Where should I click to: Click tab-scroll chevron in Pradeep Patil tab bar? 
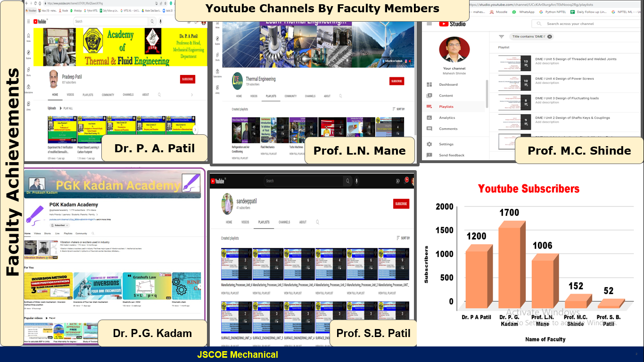coord(191,95)
